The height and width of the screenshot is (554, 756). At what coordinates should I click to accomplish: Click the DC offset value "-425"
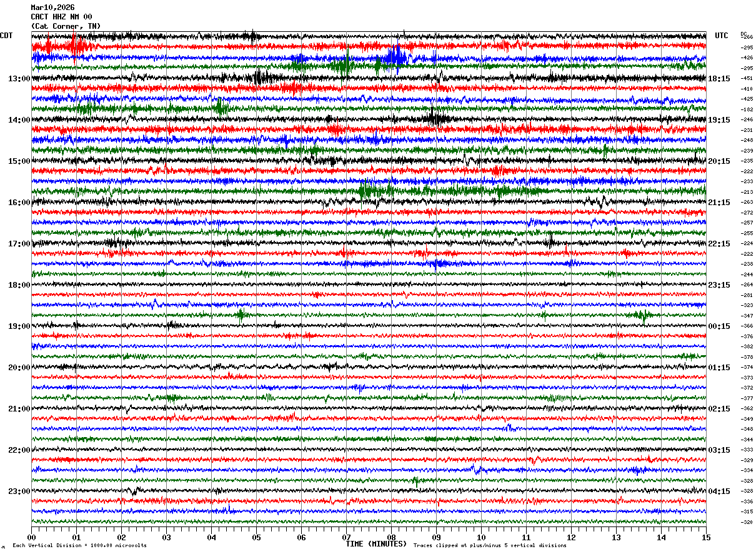coord(747,99)
